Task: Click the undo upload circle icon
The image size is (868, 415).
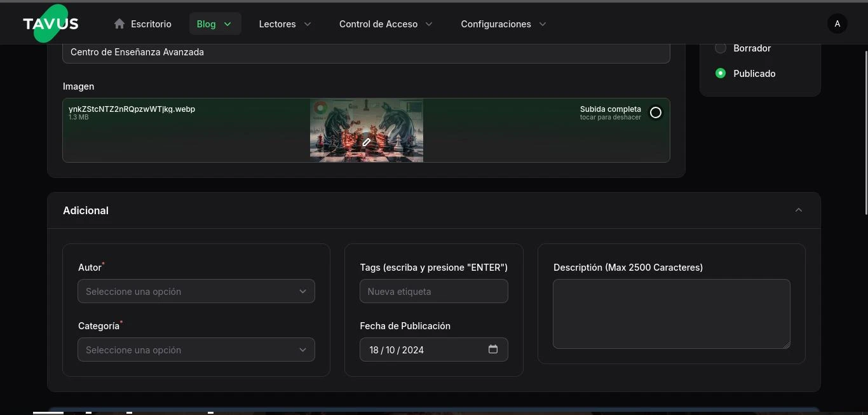Action: point(655,112)
